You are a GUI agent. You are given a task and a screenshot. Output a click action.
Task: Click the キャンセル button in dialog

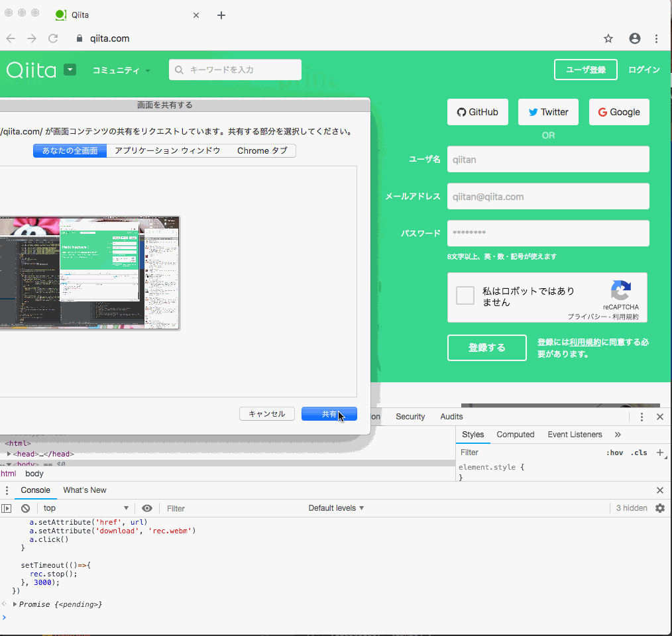266,414
